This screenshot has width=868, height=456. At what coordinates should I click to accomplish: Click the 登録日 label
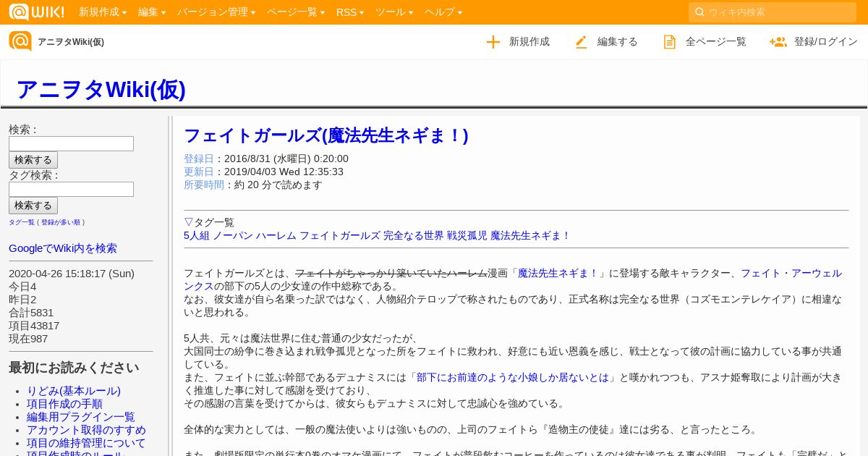coord(199,159)
